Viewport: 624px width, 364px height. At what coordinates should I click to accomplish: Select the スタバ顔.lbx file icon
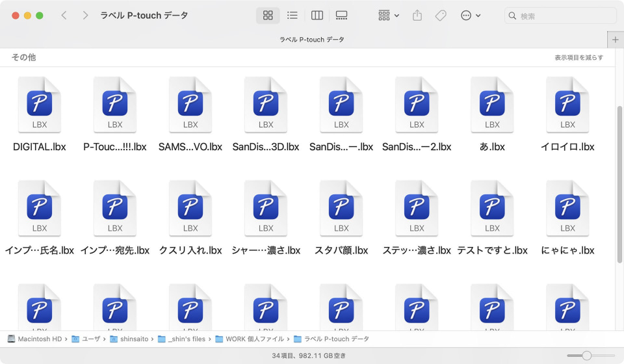pyautogui.click(x=341, y=208)
